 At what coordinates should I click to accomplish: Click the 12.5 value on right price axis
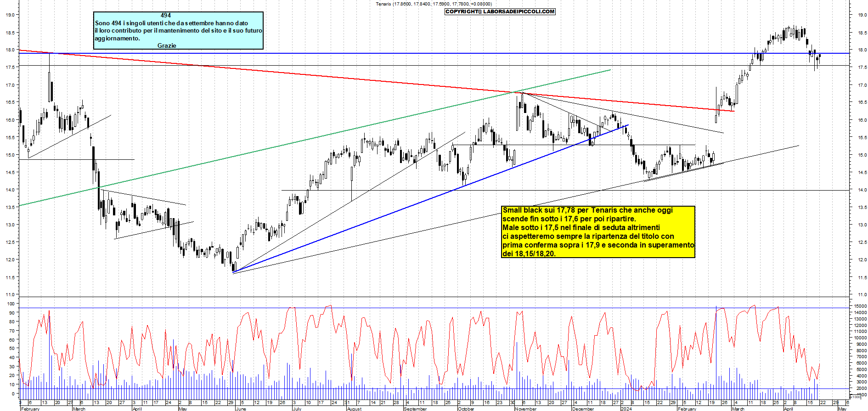862,242
